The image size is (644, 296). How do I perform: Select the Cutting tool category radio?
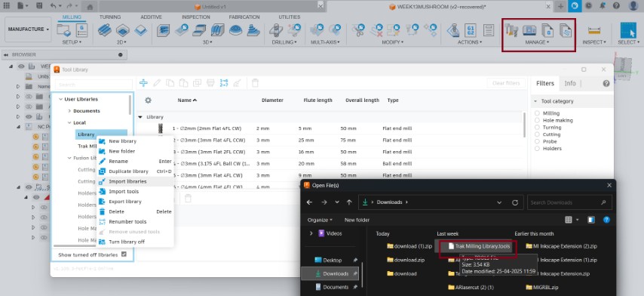537,134
